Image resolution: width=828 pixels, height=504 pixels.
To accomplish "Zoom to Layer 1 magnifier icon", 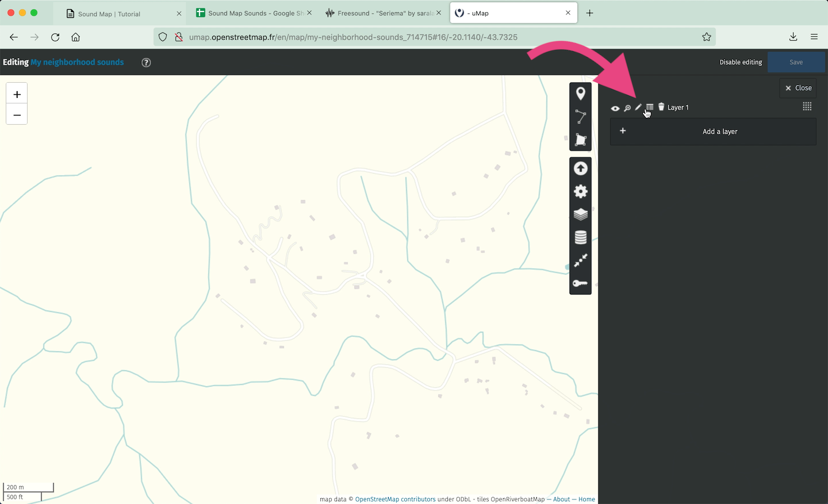I will [627, 108].
